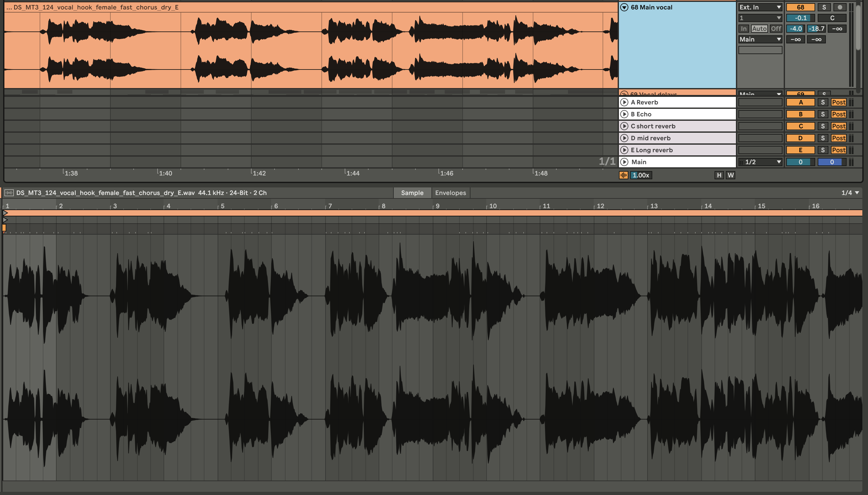Screen dimensions: 868x495
Task: Toggle Post button on C short reverb
Action: pos(838,126)
